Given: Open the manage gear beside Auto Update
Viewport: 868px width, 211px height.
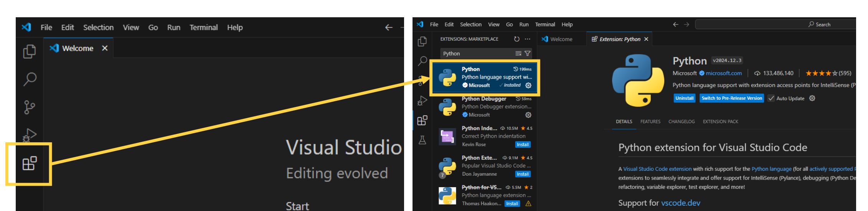Looking at the screenshot, I should coord(812,98).
